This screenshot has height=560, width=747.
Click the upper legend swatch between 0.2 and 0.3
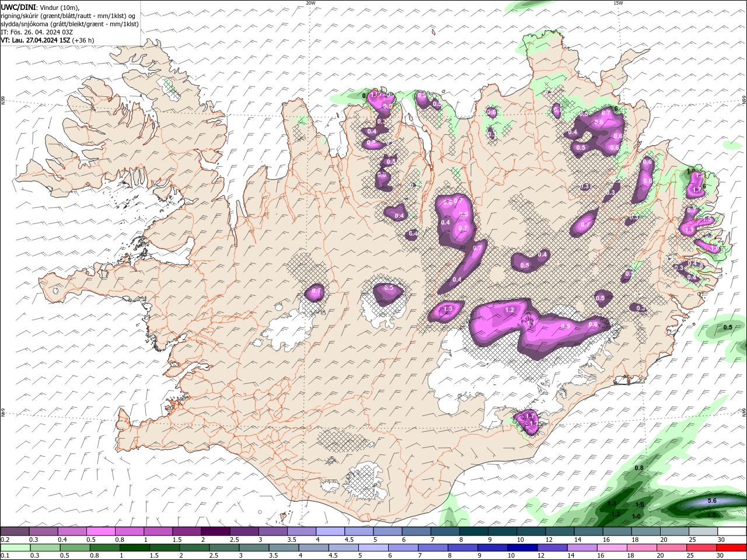[x=15, y=531]
